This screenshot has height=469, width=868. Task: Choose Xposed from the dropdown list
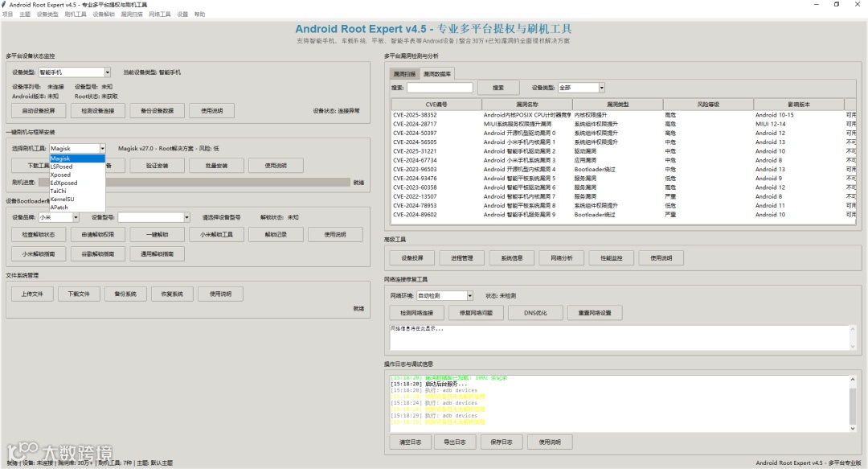77,175
